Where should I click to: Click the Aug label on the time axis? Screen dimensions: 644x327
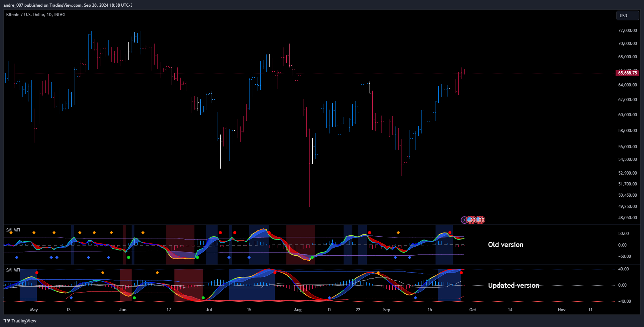[x=298, y=310]
